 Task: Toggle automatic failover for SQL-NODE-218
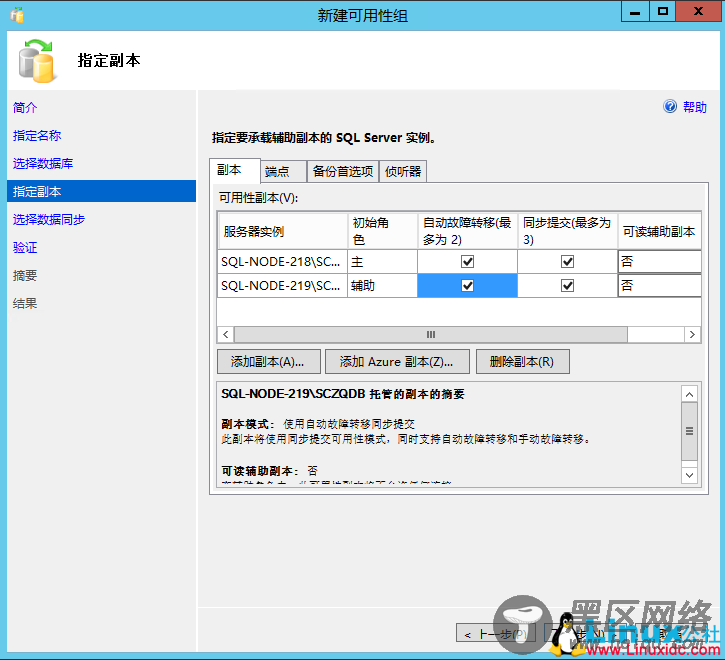[x=467, y=262]
